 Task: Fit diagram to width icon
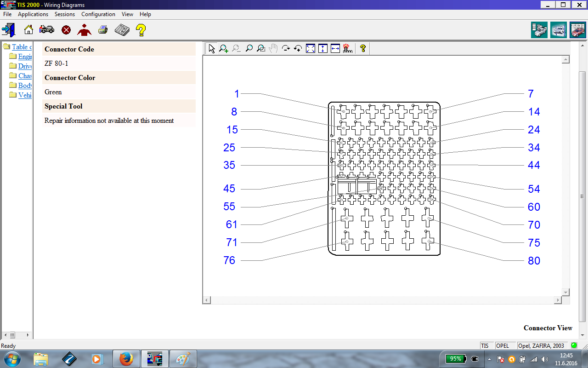point(335,48)
